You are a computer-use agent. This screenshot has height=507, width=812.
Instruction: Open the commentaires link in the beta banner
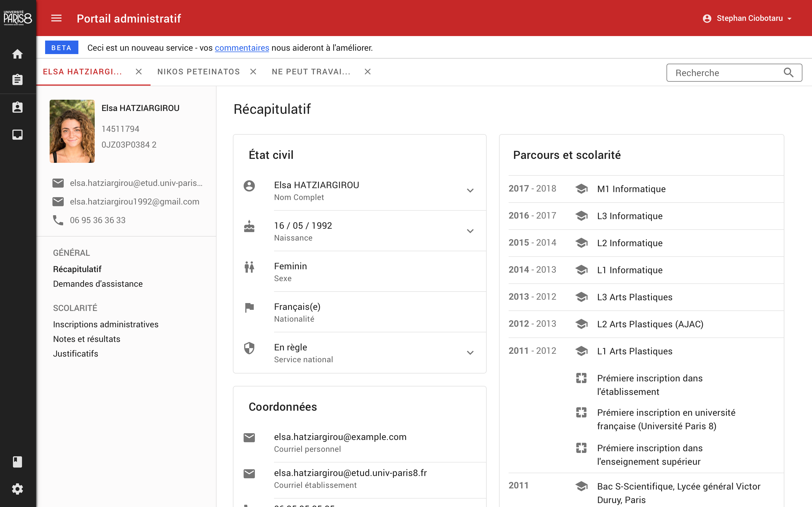(x=242, y=48)
